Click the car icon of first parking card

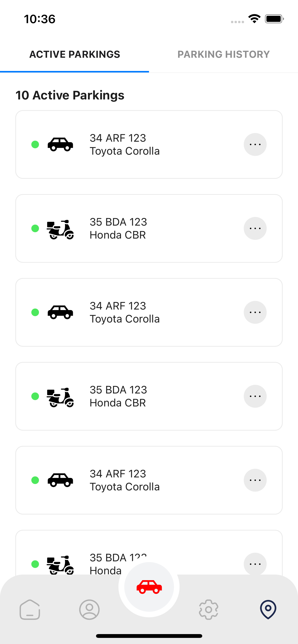60,144
